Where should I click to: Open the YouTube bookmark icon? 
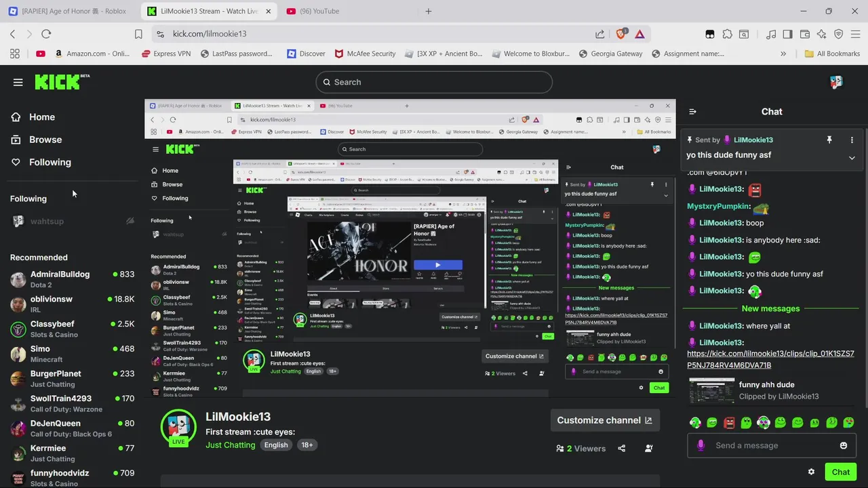(41, 54)
